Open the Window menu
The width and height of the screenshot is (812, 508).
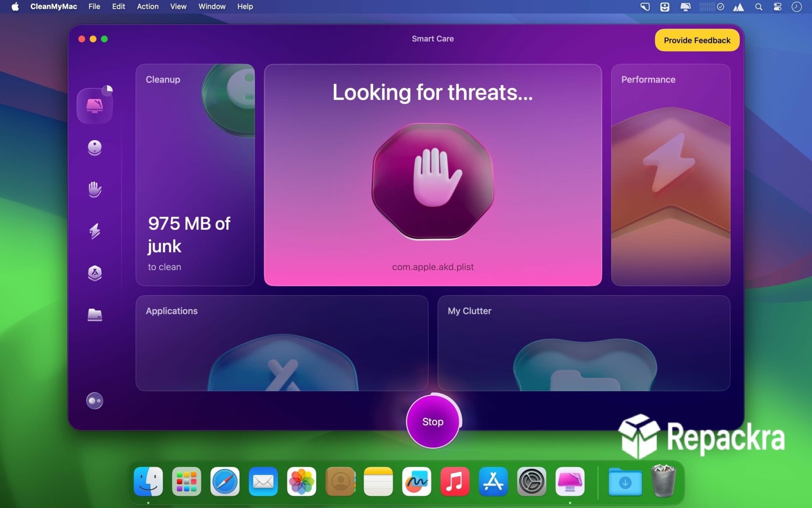pyautogui.click(x=212, y=6)
